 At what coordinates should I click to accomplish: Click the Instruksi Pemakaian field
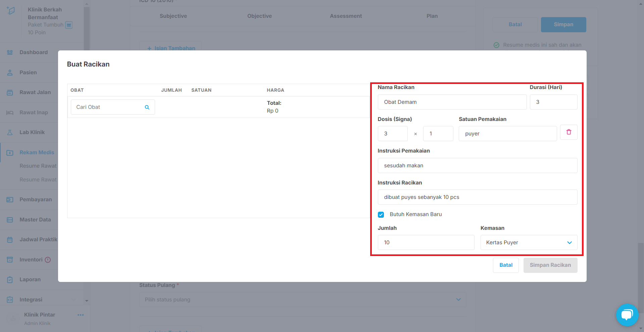(478, 165)
